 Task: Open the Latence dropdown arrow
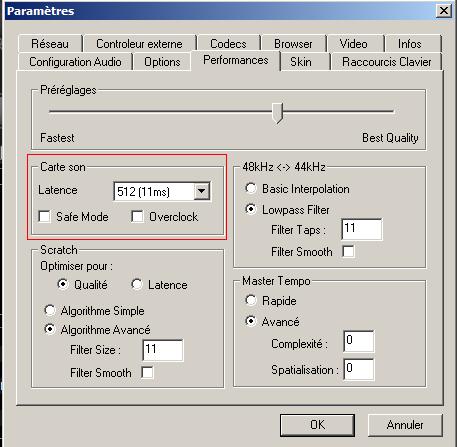point(202,191)
